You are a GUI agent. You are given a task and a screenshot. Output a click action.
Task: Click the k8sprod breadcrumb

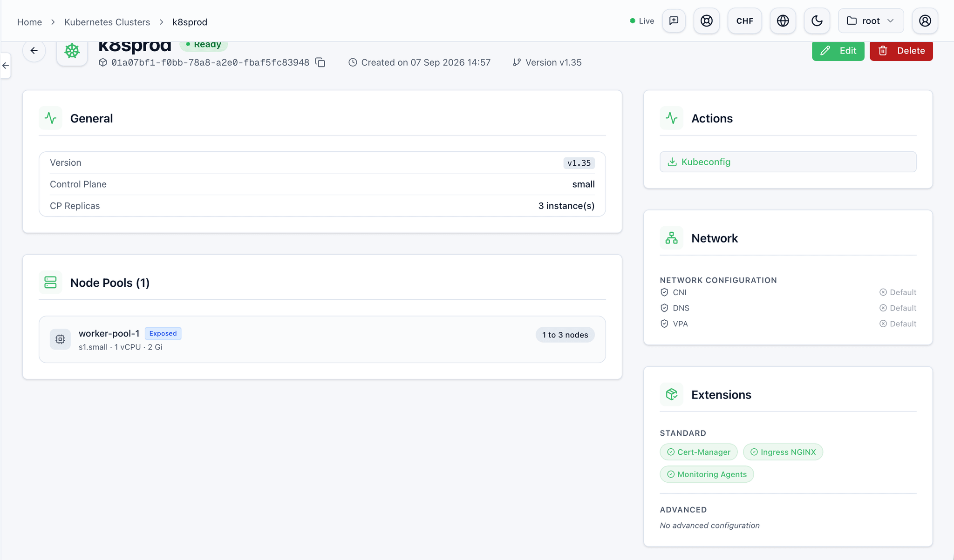point(190,22)
